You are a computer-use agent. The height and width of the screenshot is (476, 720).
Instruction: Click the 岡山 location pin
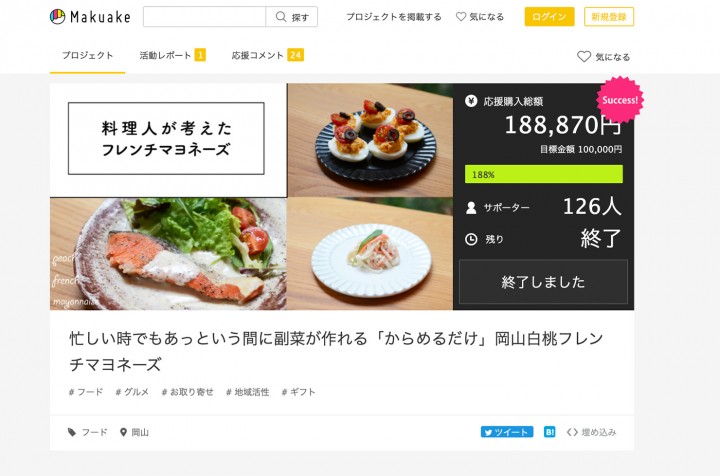click(123, 432)
